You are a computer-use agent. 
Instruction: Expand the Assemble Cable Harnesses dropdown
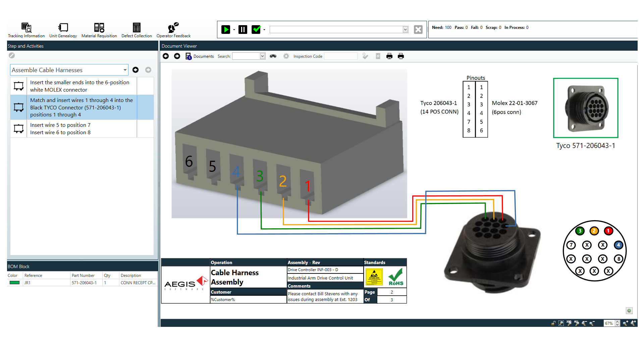[125, 70]
